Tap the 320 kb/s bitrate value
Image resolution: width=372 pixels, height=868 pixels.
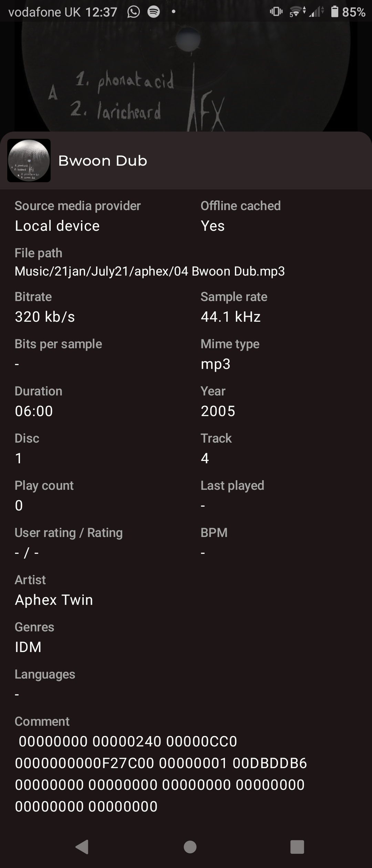coord(45,317)
